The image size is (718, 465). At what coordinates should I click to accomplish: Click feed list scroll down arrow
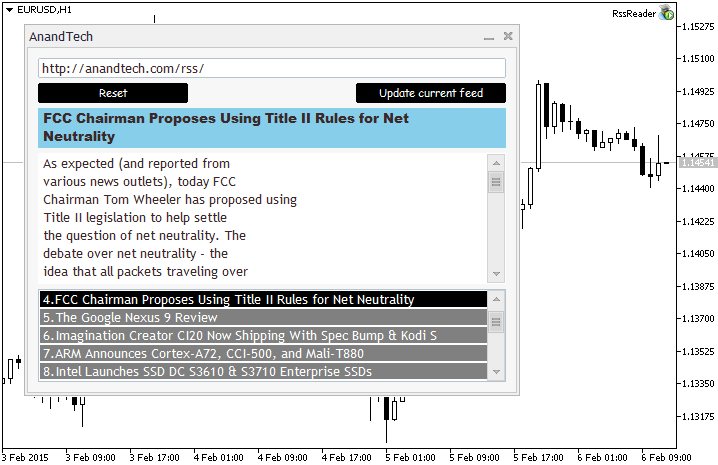pyautogui.click(x=496, y=372)
